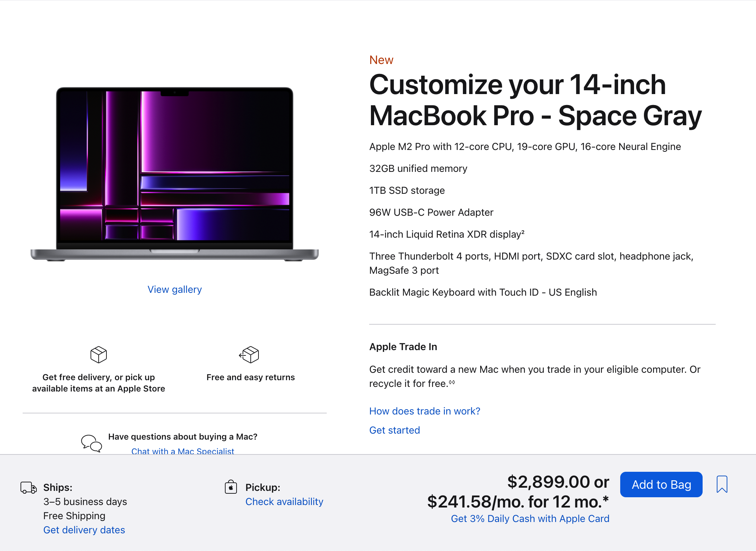
Task: Open the View gallery link
Action: click(175, 290)
